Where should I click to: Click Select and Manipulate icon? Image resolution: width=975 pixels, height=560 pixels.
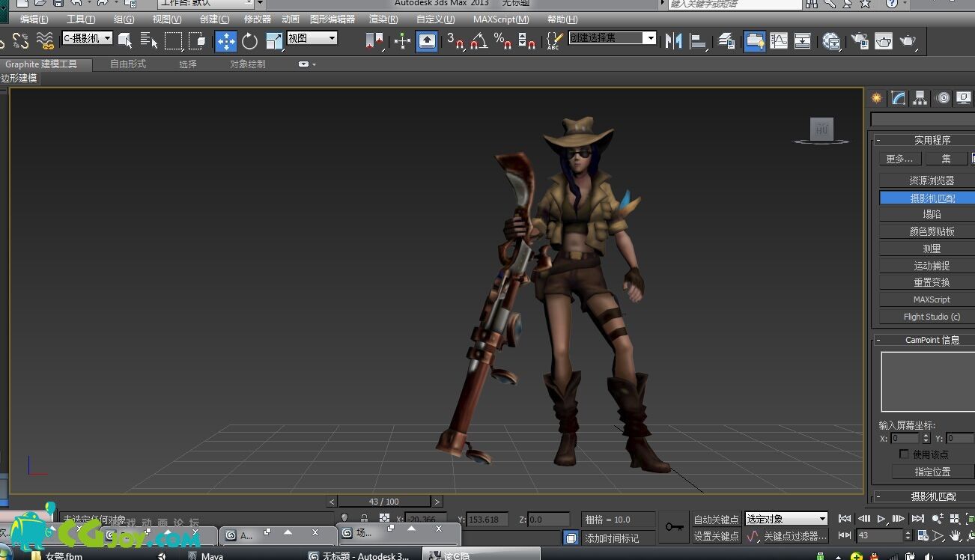pos(403,40)
